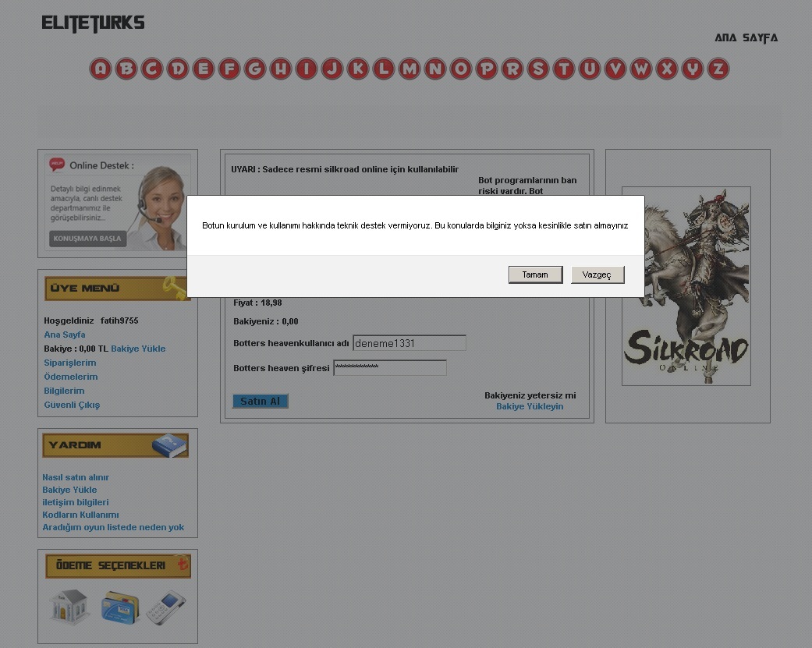The image size is (812, 648).
Task: Open the letter I game filter
Action: click(307, 69)
